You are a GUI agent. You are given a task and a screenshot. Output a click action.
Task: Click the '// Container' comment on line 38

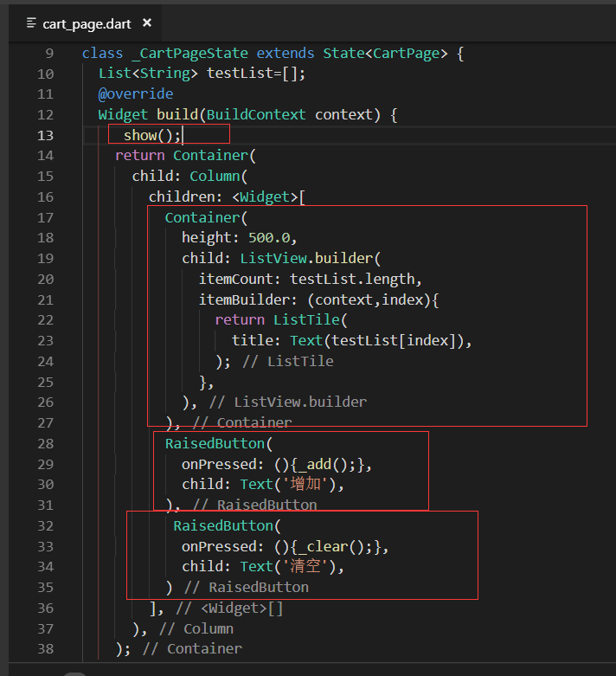pyautogui.click(x=193, y=649)
